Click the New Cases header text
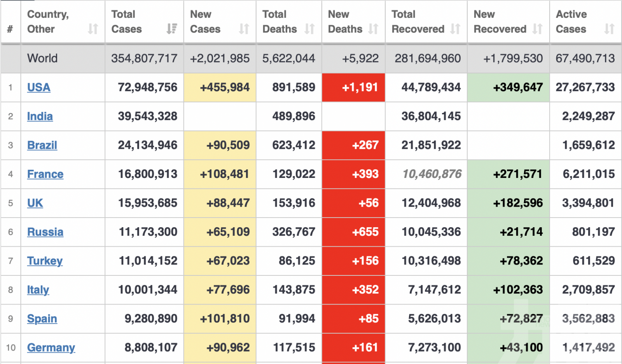Viewport: 622px width, 364px height. (205, 21)
